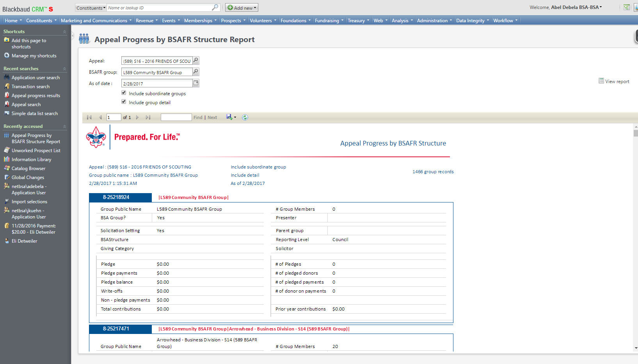Click the top-right calendar toolbar icon
The height and width of the screenshot is (364, 638).
(627, 7)
